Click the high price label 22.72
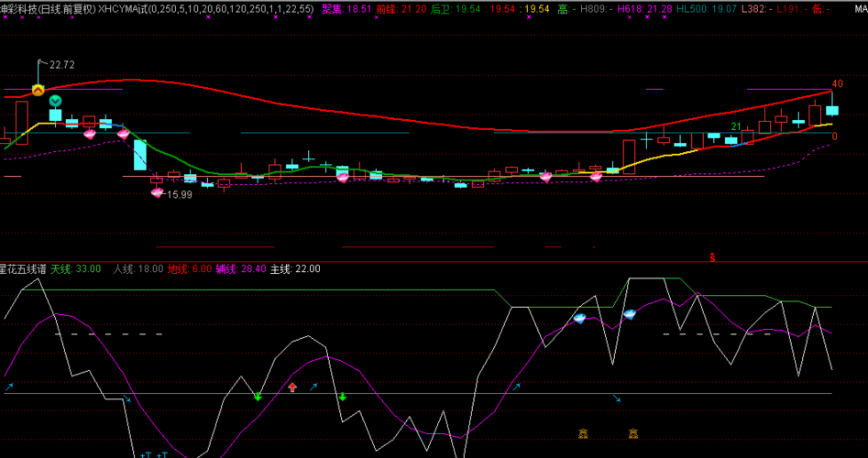The height and width of the screenshot is (458, 868). (61, 65)
